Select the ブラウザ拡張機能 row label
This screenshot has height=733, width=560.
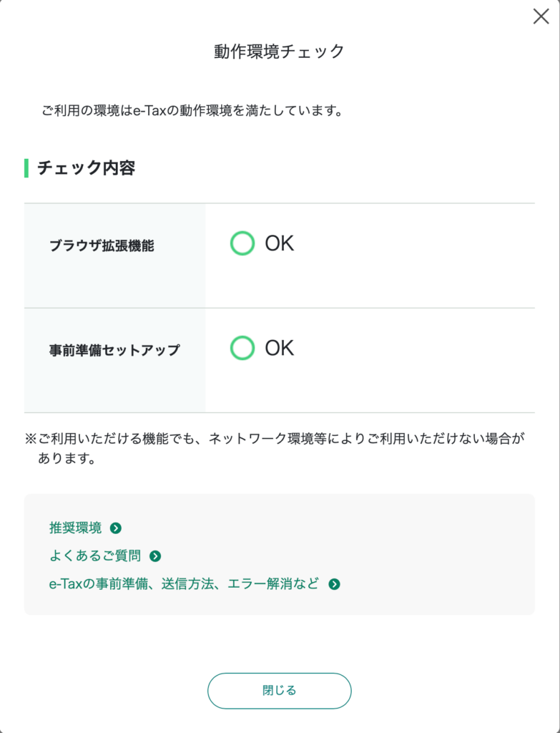[102, 246]
